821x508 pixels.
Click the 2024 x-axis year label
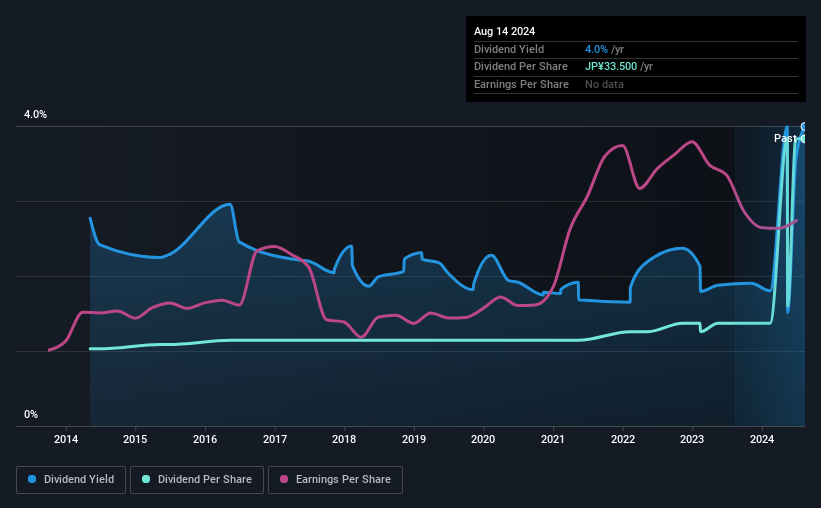tap(762, 439)
